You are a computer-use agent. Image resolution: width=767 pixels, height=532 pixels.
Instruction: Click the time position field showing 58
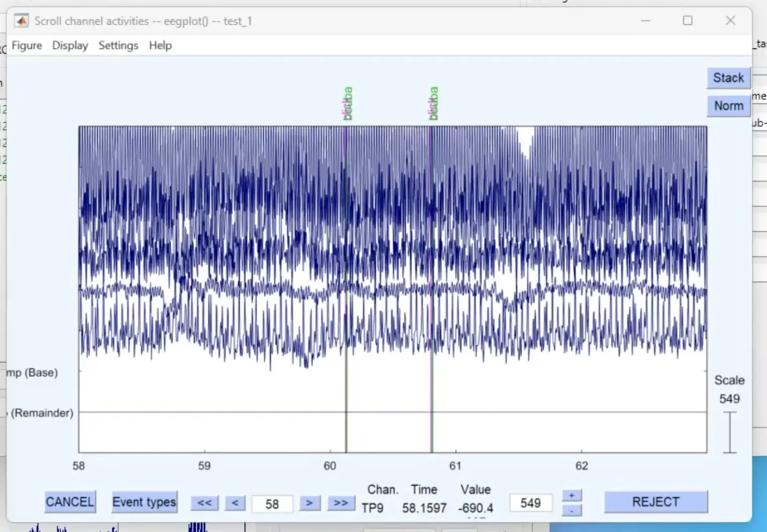pyautogui.click(x=272, y=504)
